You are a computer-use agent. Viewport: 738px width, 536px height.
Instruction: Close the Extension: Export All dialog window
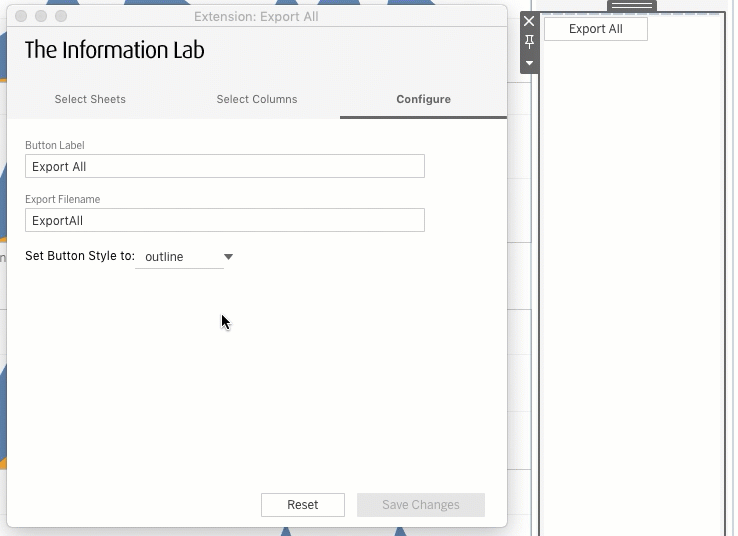(x=21, y=16)
